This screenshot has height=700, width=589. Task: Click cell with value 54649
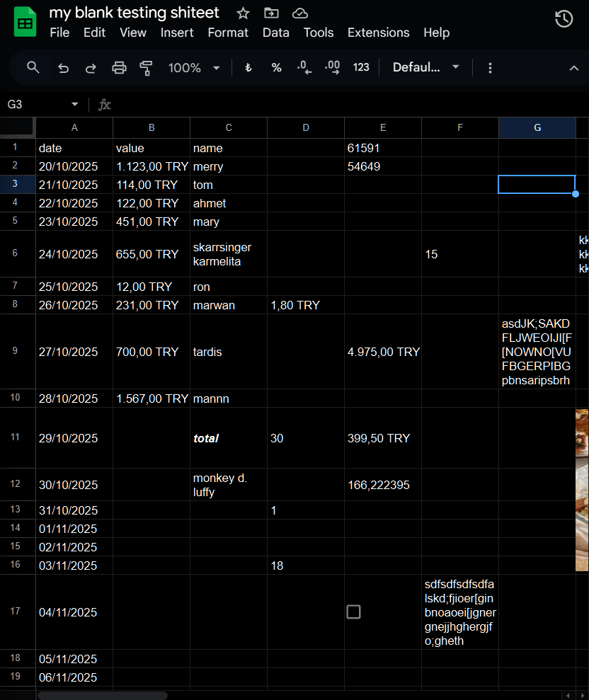click(383, 166)
